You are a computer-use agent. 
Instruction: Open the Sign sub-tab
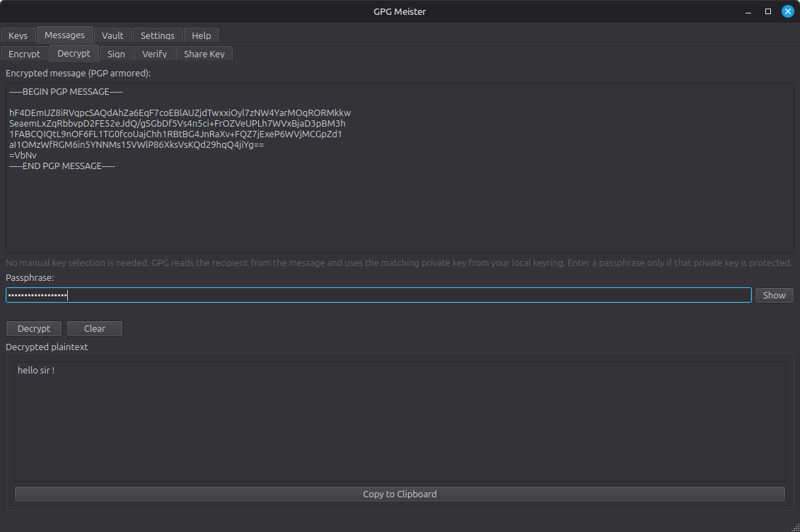tap(116, 54)
